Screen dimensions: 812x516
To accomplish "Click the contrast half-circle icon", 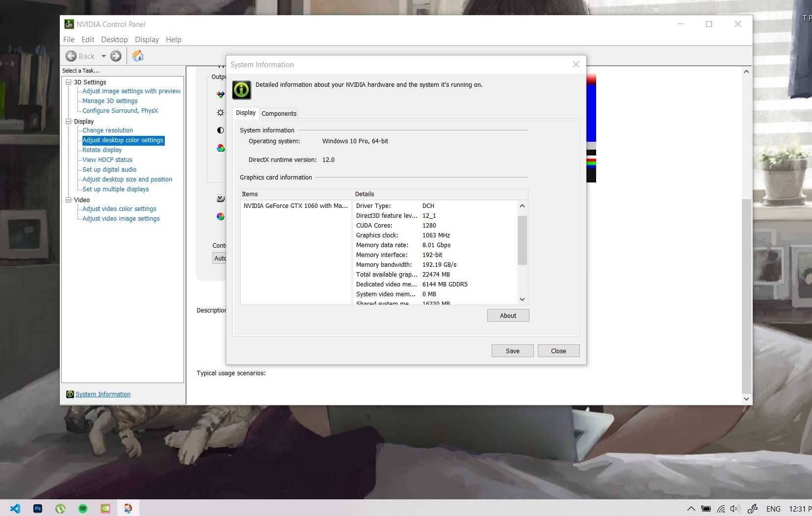I will (221, 130).
